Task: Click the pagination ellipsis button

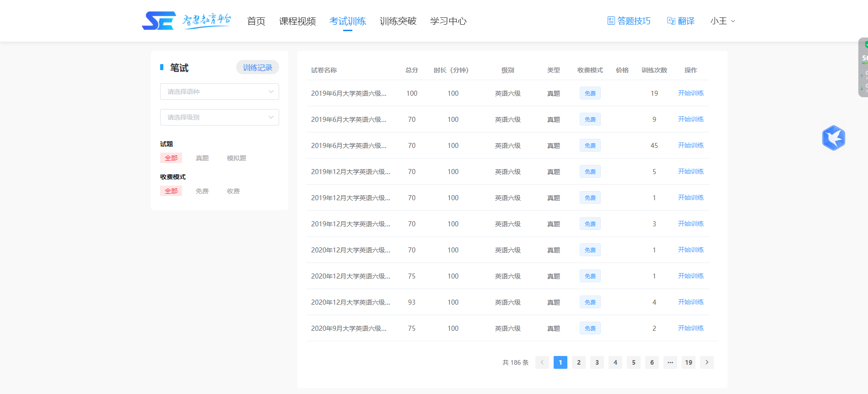Action: tap(670, 362)
